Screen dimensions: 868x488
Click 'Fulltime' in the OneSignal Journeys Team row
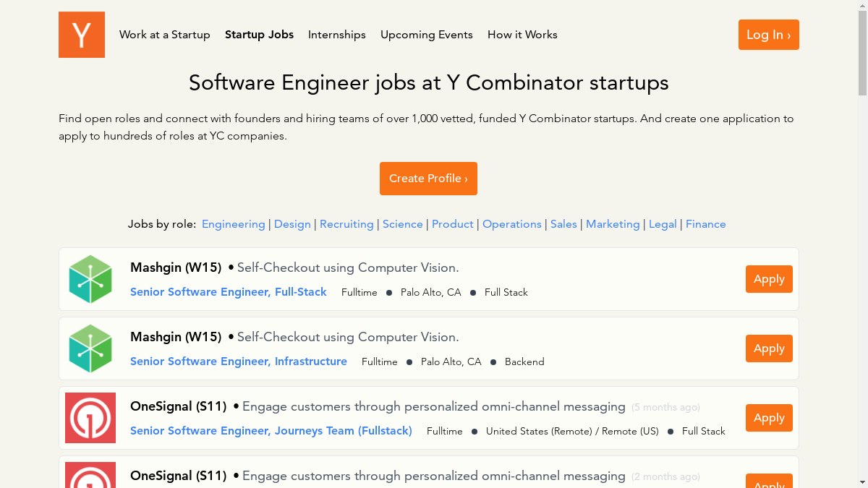(445, 431)
